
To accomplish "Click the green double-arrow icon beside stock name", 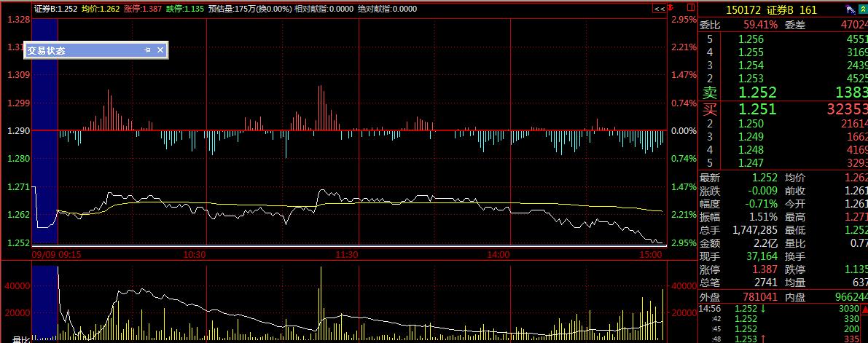I will (x=861, y=10).
